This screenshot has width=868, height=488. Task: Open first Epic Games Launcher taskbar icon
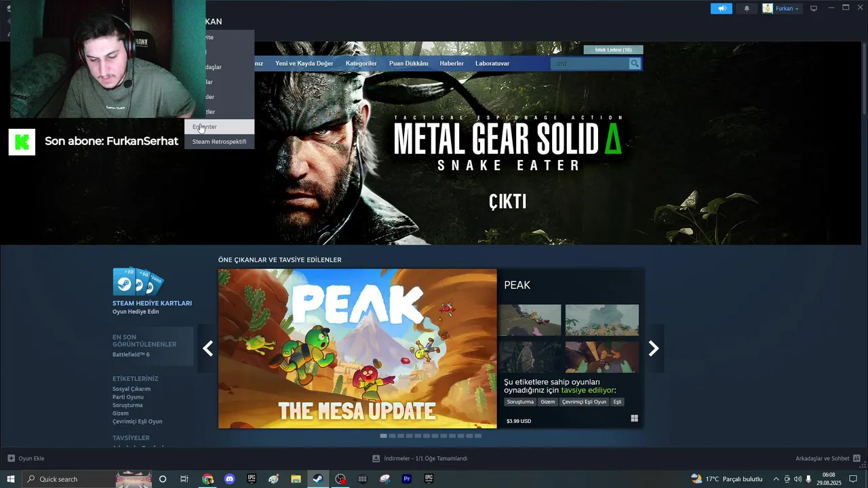(252, 479)
